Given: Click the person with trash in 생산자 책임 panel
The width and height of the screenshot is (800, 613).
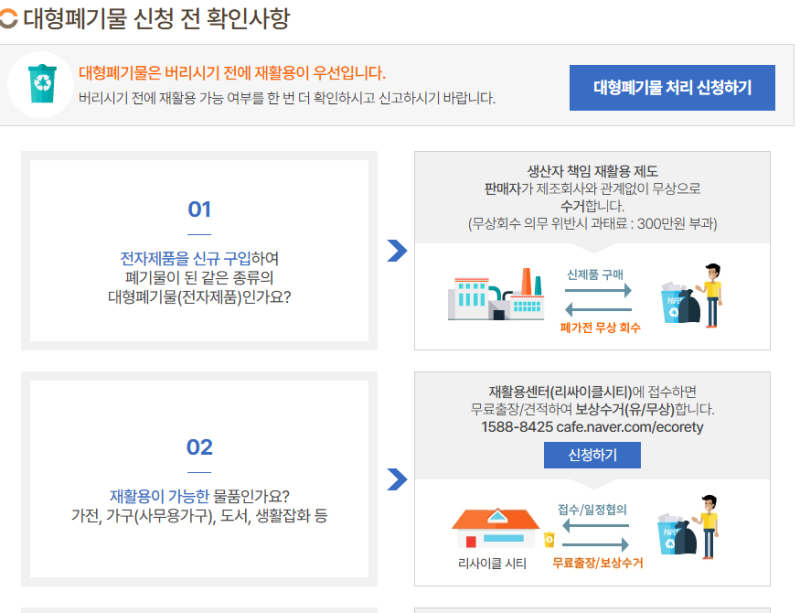Looking at the screenshot, I should point(691,296).
